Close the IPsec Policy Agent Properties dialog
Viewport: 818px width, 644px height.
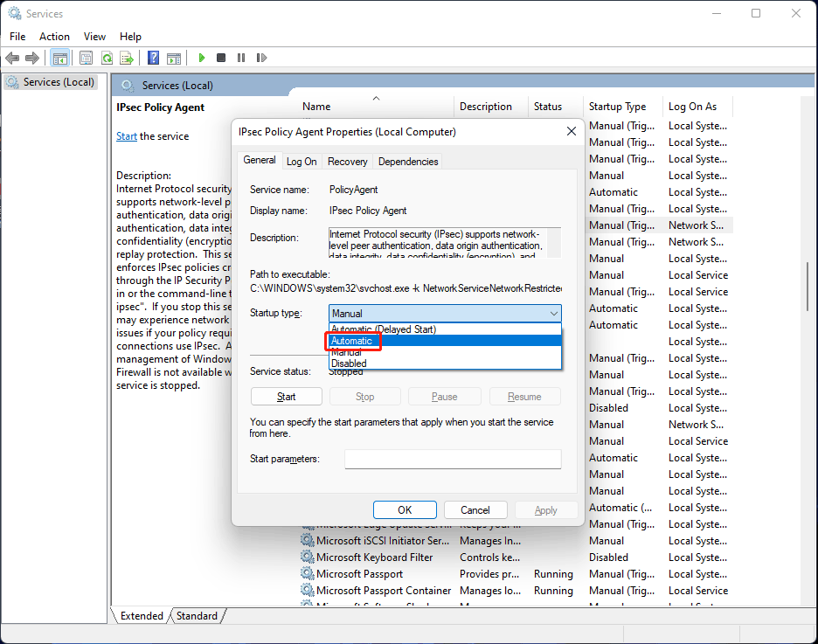[572, 131]
